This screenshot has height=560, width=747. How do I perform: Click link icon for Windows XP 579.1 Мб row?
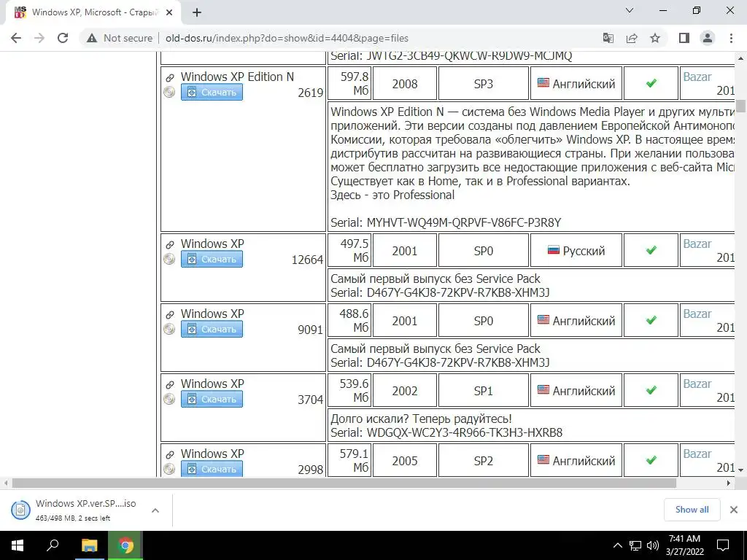pos(169,455)
